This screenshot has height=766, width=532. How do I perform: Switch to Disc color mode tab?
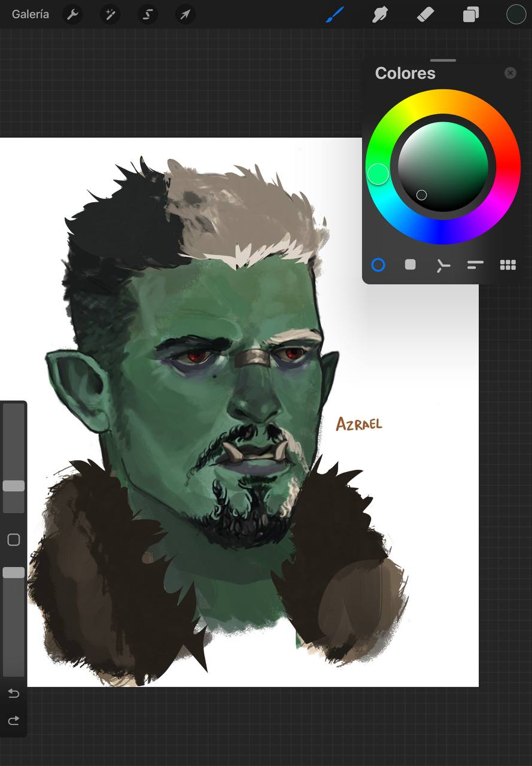tap(378, 265)
